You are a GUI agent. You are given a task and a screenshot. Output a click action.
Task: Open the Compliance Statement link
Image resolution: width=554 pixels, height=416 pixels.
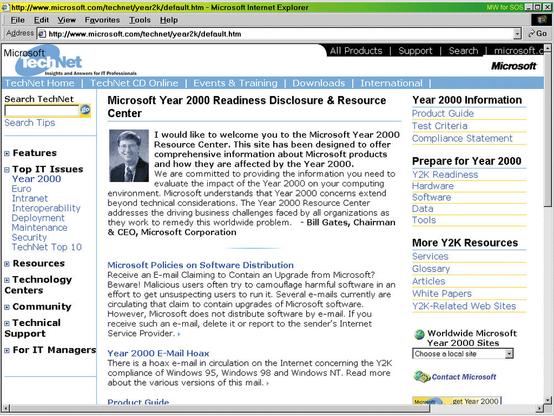462,138
